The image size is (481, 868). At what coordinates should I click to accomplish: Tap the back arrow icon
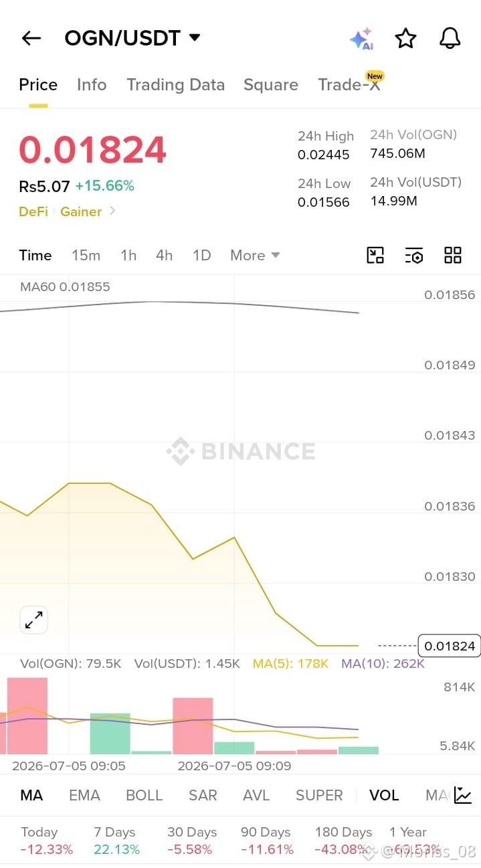pos(31,38)
